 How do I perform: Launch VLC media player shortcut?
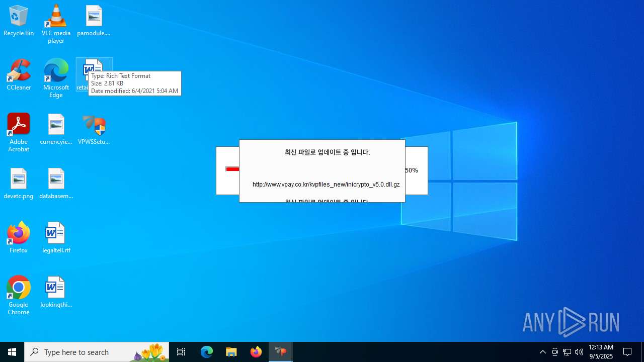tap(56, 24)
